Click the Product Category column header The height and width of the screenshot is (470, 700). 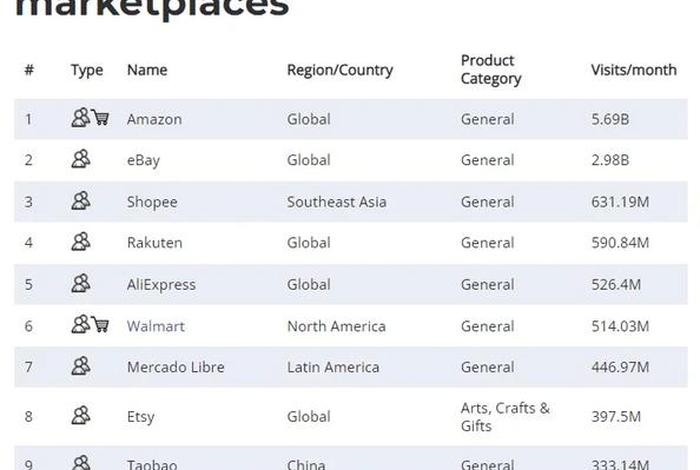(x=490, y=70)
